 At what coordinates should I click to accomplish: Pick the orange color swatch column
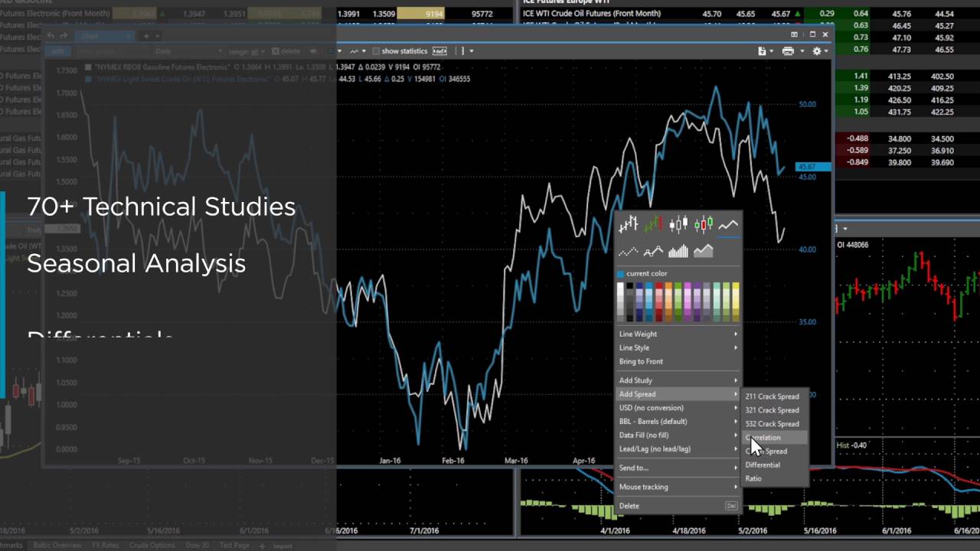tap(668, 302)
